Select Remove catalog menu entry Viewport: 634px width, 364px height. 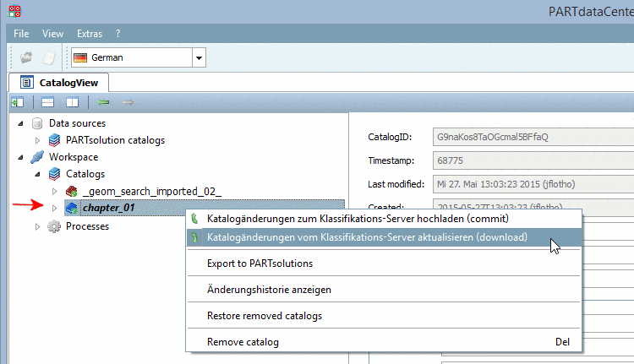[x=243, y=342]
